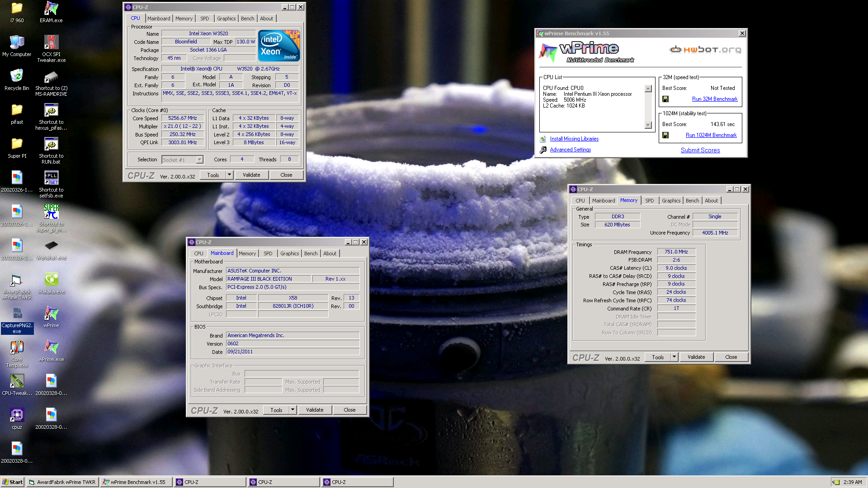Close the wPrime Benchmark window

[x=742, y=33]
